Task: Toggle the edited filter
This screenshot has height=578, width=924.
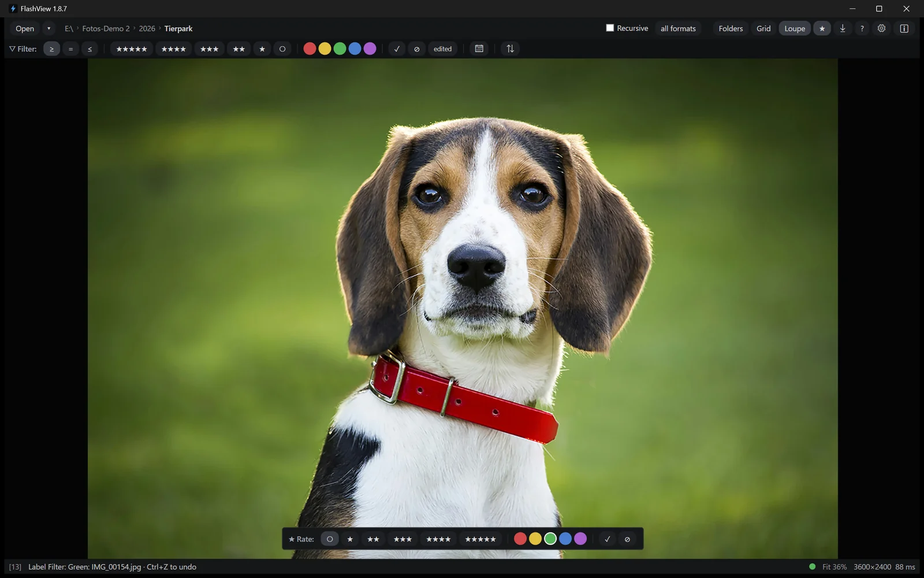Action: tap(443, 49)
